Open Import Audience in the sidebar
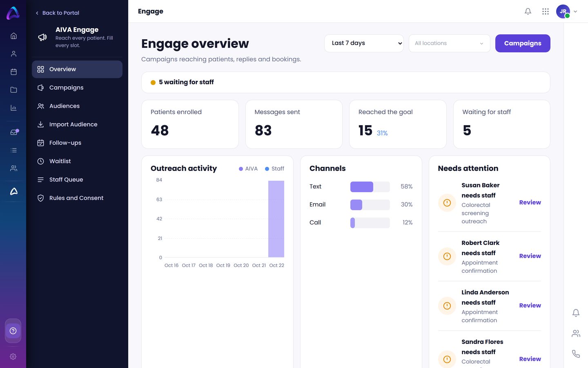588x368 pixels. coord(77,124)
